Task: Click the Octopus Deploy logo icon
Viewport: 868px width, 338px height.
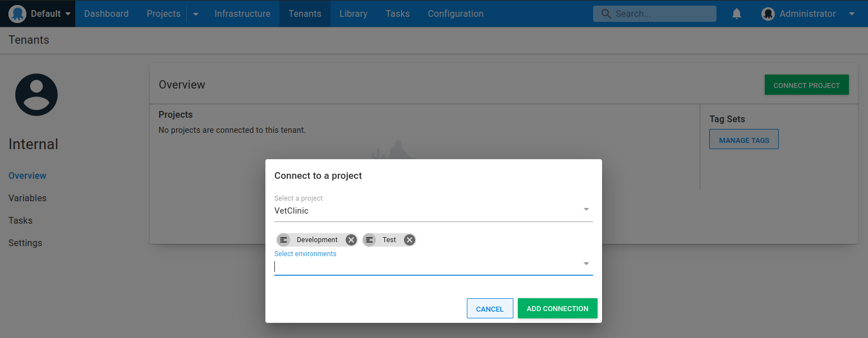Action: tap(17, 13)
